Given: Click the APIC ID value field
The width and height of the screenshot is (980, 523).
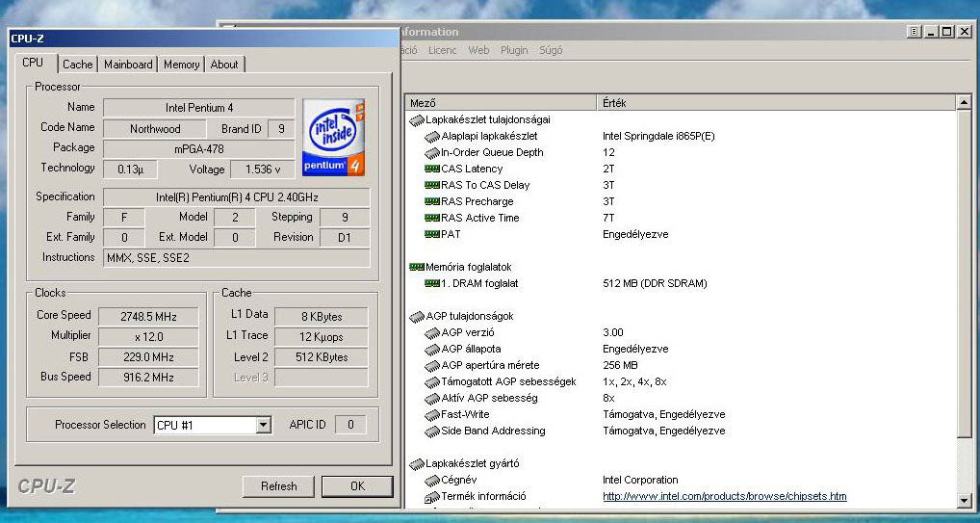Looking at the screenshot, I should coord(350,425).
